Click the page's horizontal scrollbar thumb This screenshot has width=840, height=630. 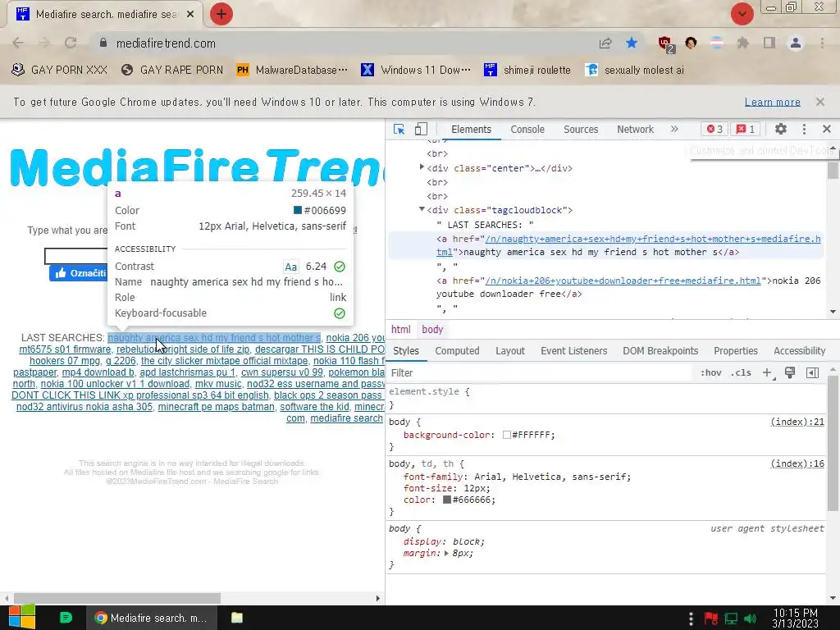pos(117,598)
